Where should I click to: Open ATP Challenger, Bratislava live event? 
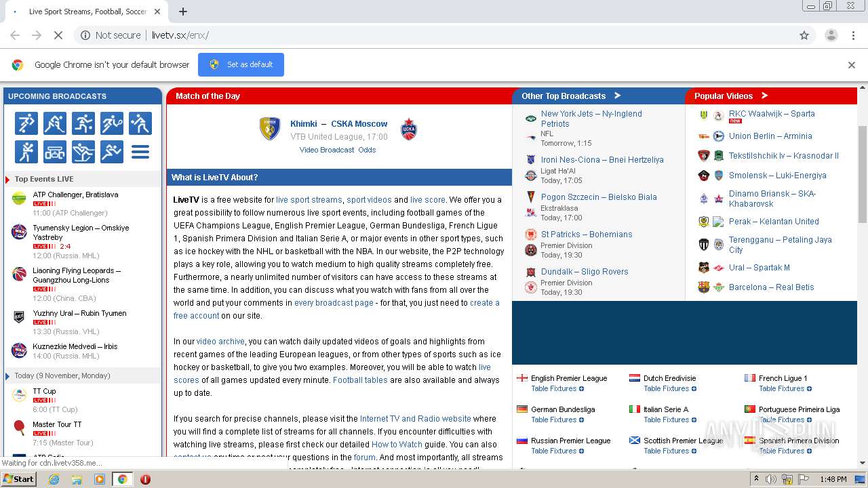(x=75, y=195)
